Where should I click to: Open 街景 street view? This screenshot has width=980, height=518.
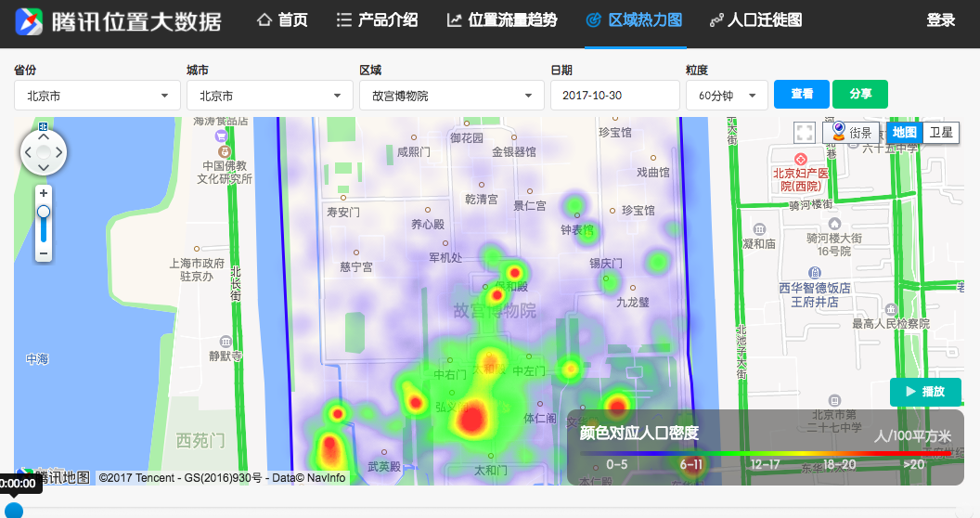tap(851, 133)
